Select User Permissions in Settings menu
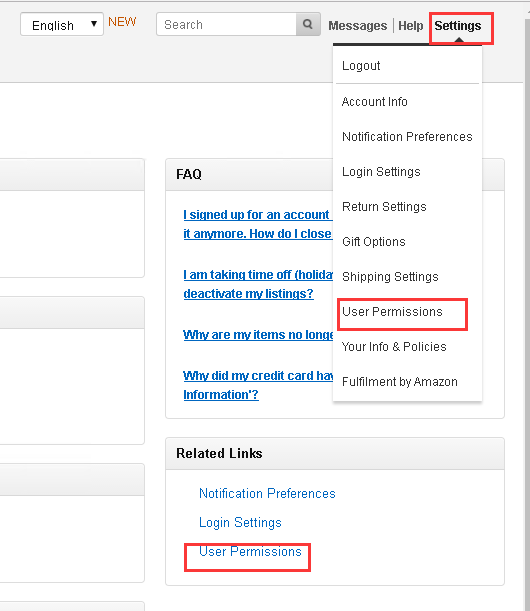 (392, 312)
